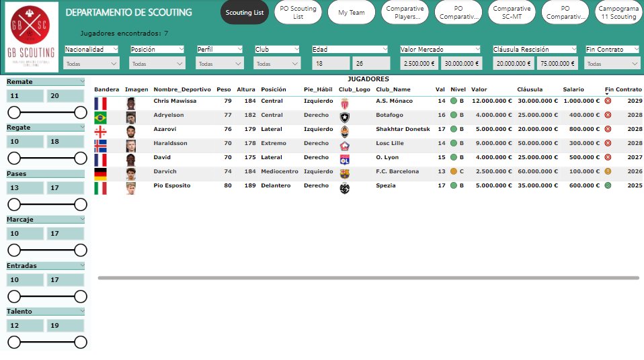Screen dimensions: 644x360
Task: Click the Cláusula Rescisión maximum 75.000.000 € field
Action: tap(557, 64)
